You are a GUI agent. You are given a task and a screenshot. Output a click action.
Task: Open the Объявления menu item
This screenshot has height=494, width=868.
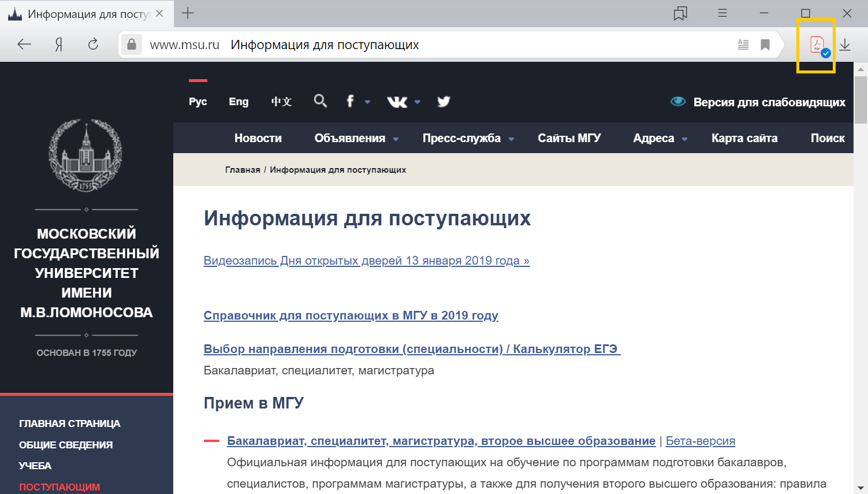(350, 138)
